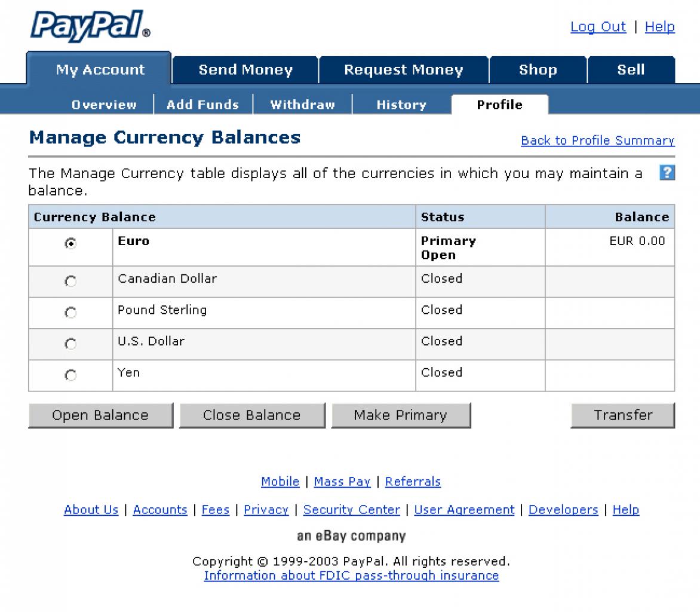Image resolution: width=700 pixels, height=612 pixels.
Task: Click the 'Manage Currency Balances' heading
Action: pyautogui.click(x=165, y=137)
